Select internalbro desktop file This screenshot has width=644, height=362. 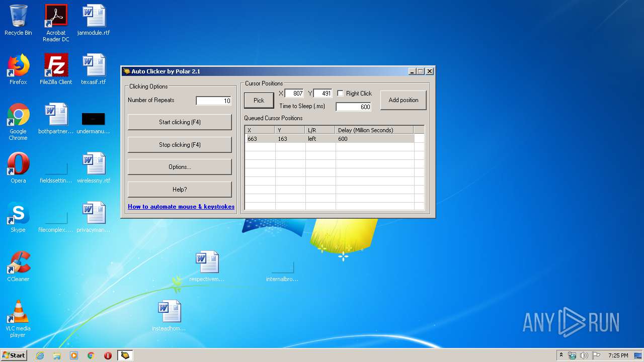(x=282, y=270)
